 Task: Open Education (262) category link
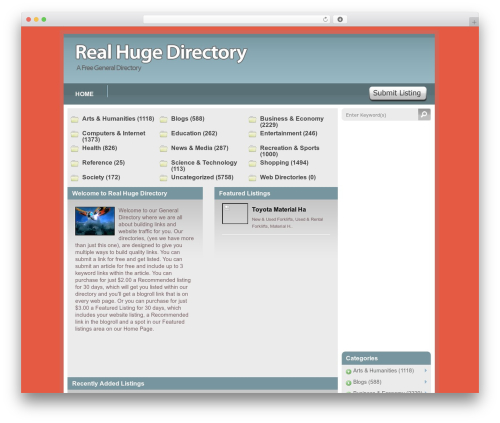[x=194, y=133]
